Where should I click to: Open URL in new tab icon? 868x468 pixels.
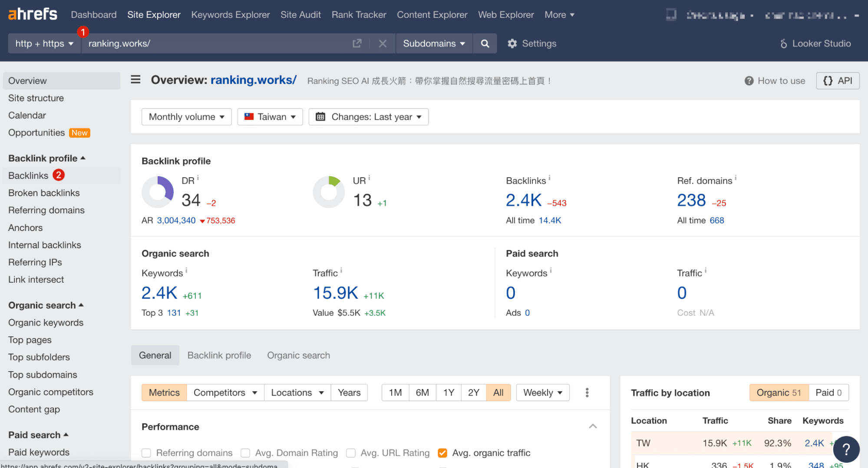357,43
